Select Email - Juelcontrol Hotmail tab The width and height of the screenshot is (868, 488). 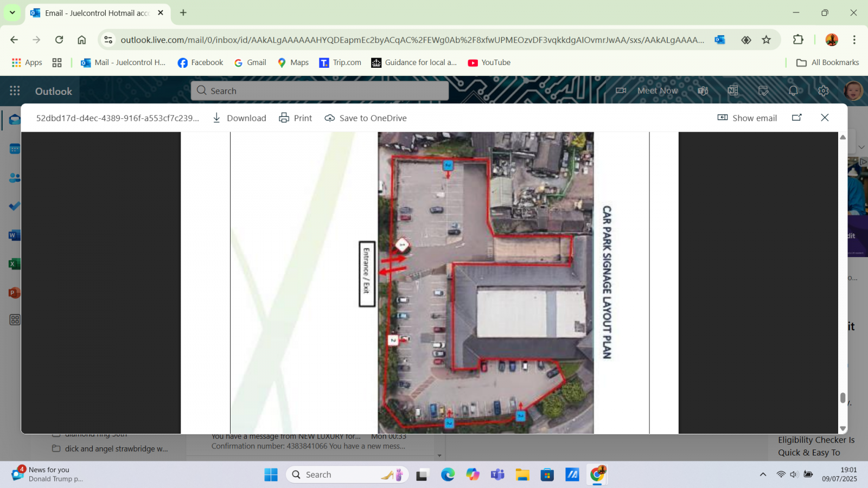click(x=98, y=13)
